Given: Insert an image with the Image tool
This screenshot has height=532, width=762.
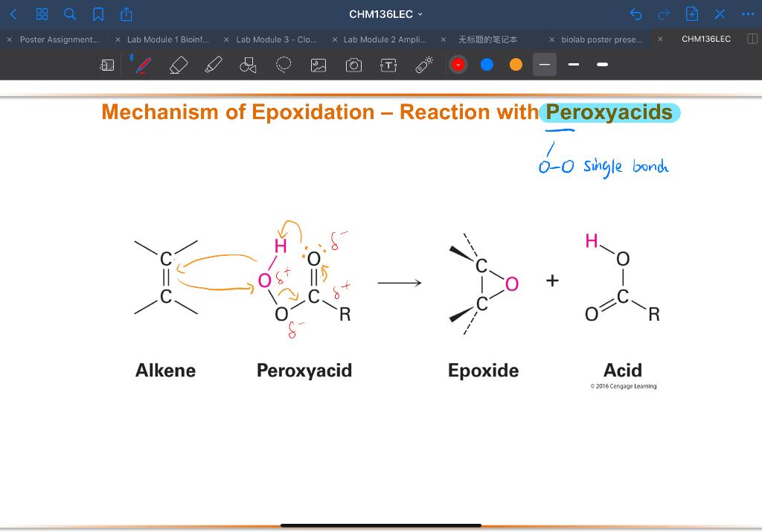Looking at the screenshot, I should (x=318, y=65).
